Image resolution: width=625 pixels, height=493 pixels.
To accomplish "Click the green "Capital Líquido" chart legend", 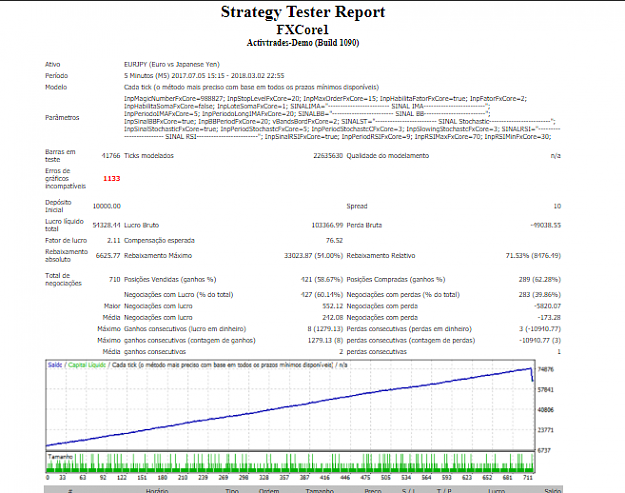I will click(87, 365).
